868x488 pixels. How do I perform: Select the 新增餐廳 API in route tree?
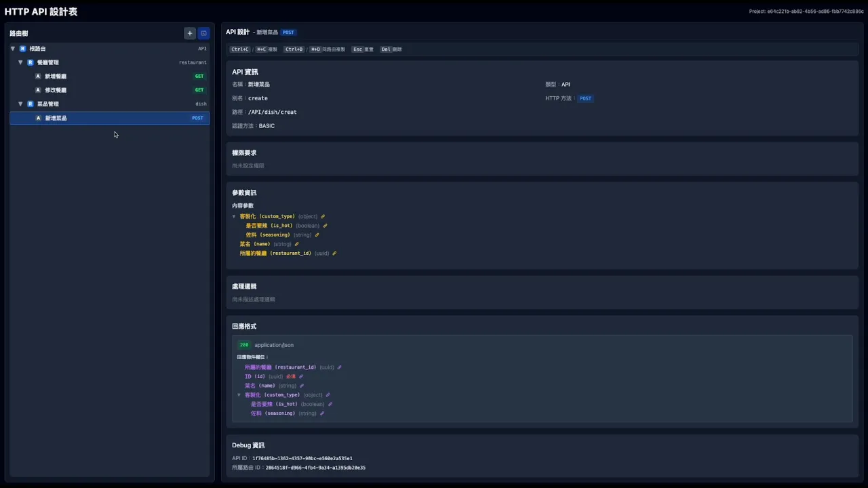click(56, 77)
